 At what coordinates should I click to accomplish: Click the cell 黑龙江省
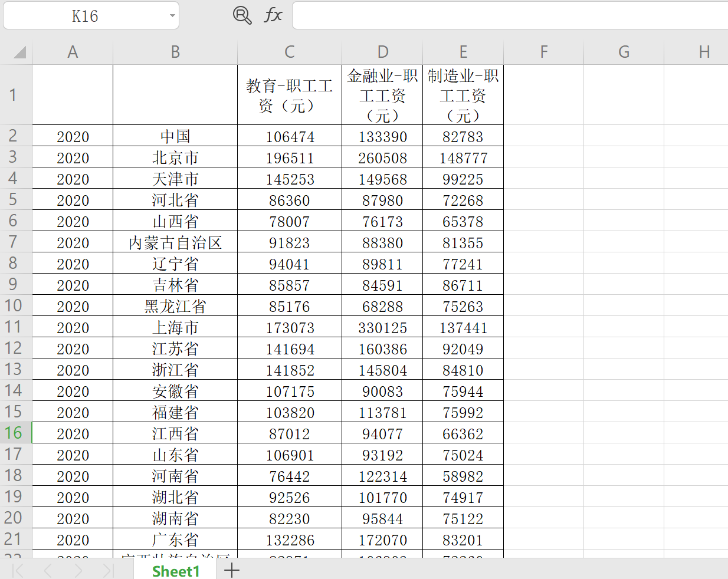(x=175, y=306)
